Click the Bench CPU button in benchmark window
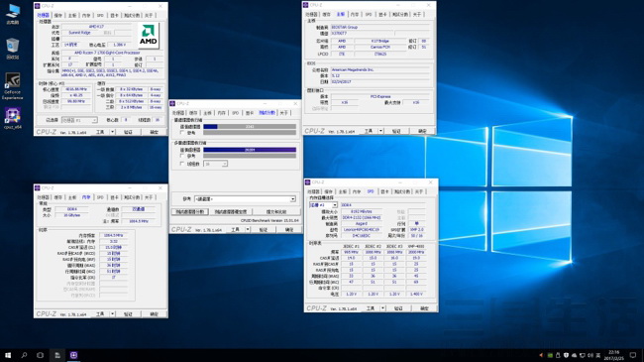This screenshot has height=362, width=644. [190, 212]
